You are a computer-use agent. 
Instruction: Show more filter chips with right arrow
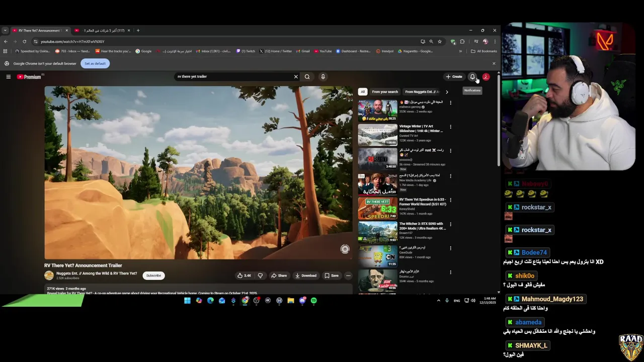[x=447, y=92]
